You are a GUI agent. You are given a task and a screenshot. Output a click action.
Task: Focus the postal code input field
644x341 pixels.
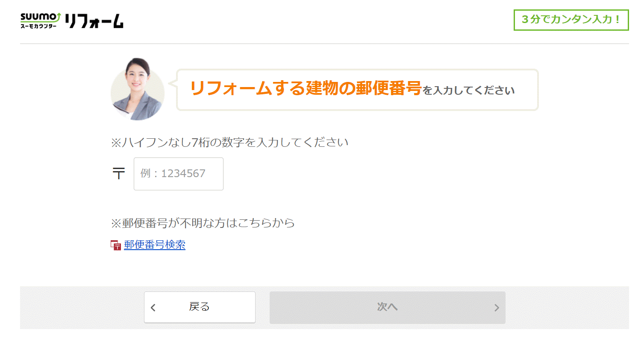pyautogui.click(x=179, y=174)
